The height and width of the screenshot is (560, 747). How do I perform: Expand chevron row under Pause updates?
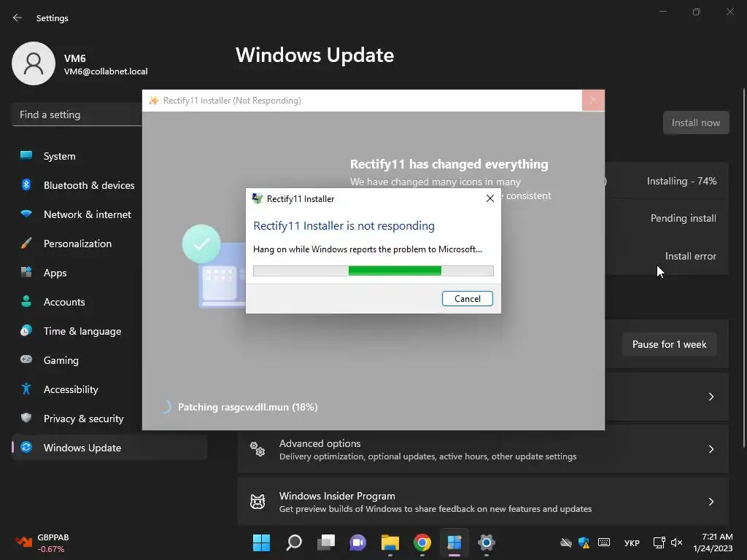pyautogui.click(x=711, y=397)
